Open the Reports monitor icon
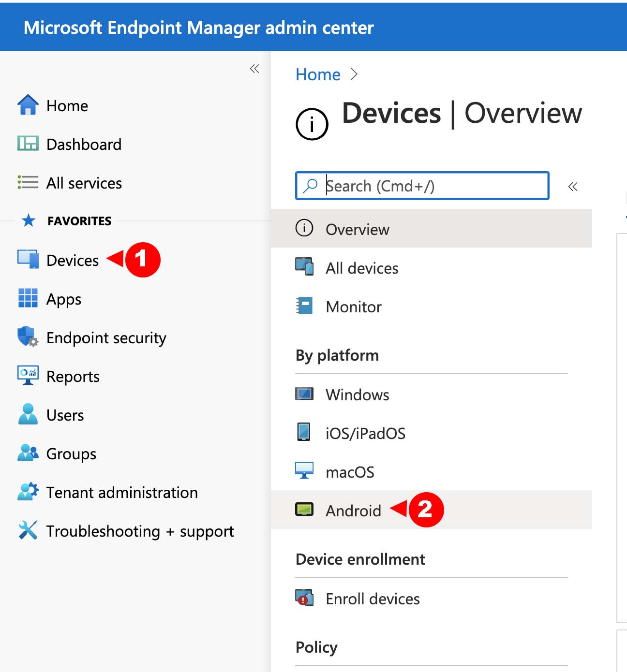 coord(28,376)
